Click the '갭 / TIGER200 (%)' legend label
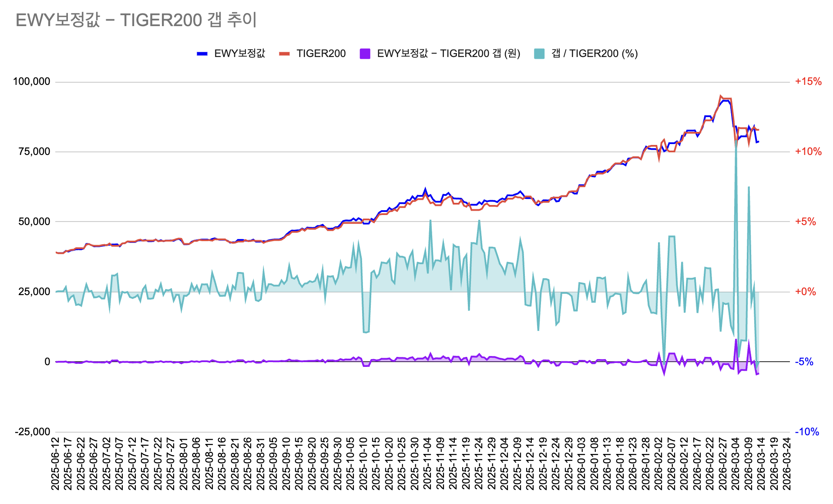This screenshot has height=504, width=833. [595, 54]
